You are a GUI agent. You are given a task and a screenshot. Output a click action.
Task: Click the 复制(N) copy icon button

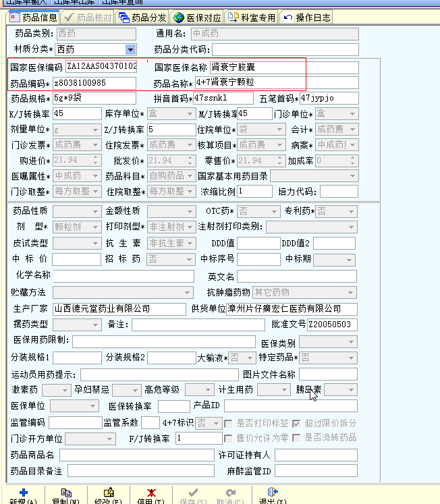[66, 495]
